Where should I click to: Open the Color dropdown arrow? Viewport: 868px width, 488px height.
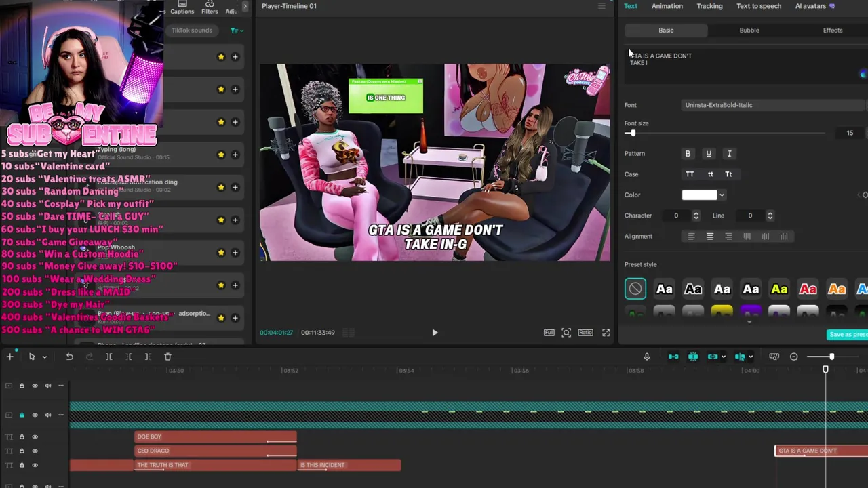point(722,195)
